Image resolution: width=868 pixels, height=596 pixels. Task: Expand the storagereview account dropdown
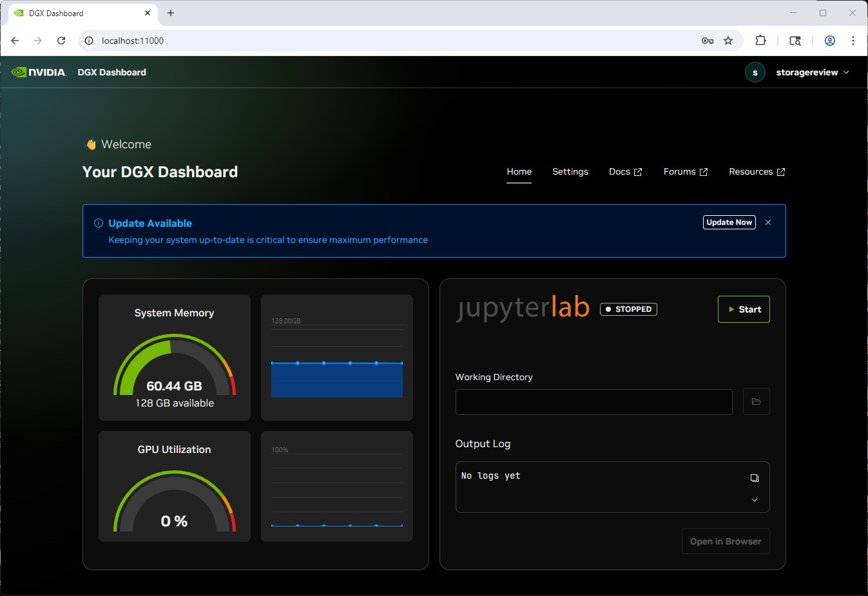coord(846,72)
